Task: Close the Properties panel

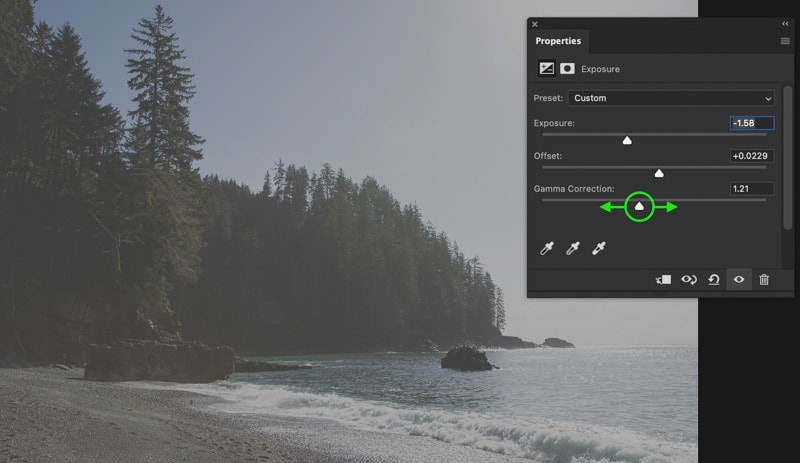Action: (535, 24)
